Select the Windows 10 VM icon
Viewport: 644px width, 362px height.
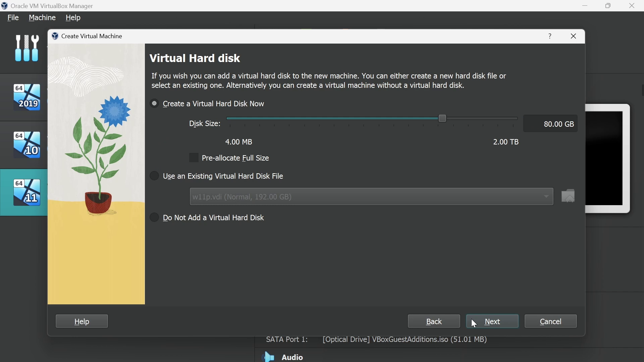(x=27, y=145)
